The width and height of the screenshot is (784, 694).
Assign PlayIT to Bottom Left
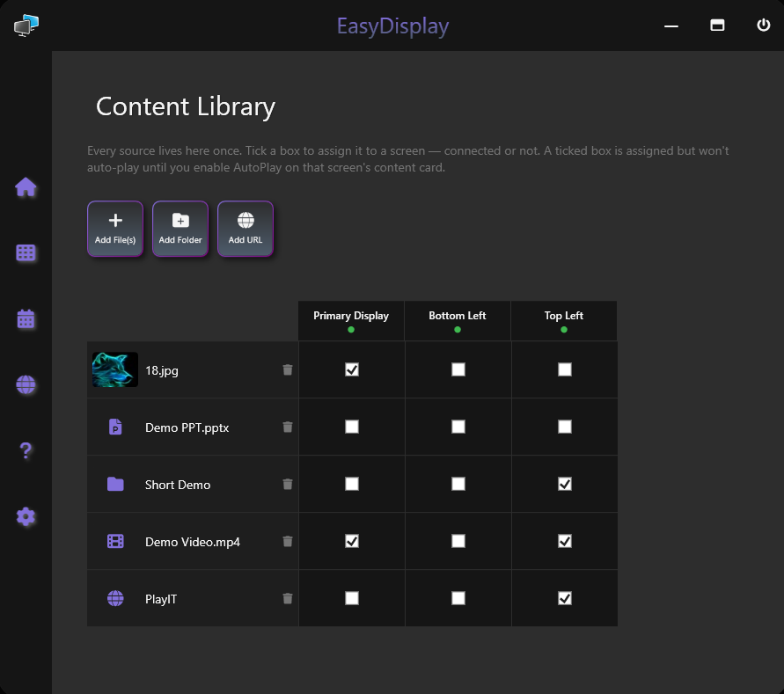tap(458, 598)
